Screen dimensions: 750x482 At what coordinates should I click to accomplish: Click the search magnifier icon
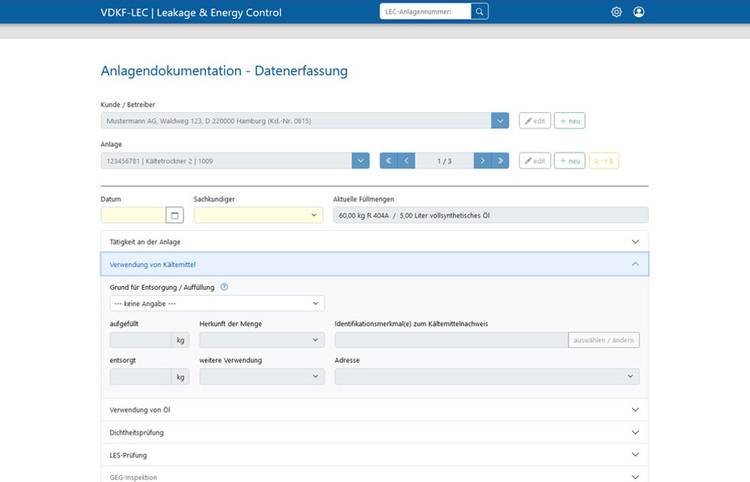click(x=479, y=12)
